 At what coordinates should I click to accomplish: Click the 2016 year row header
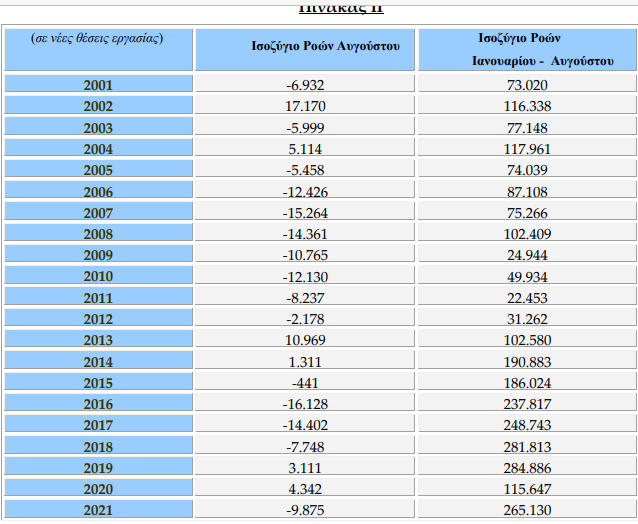[x=97, y=405]
